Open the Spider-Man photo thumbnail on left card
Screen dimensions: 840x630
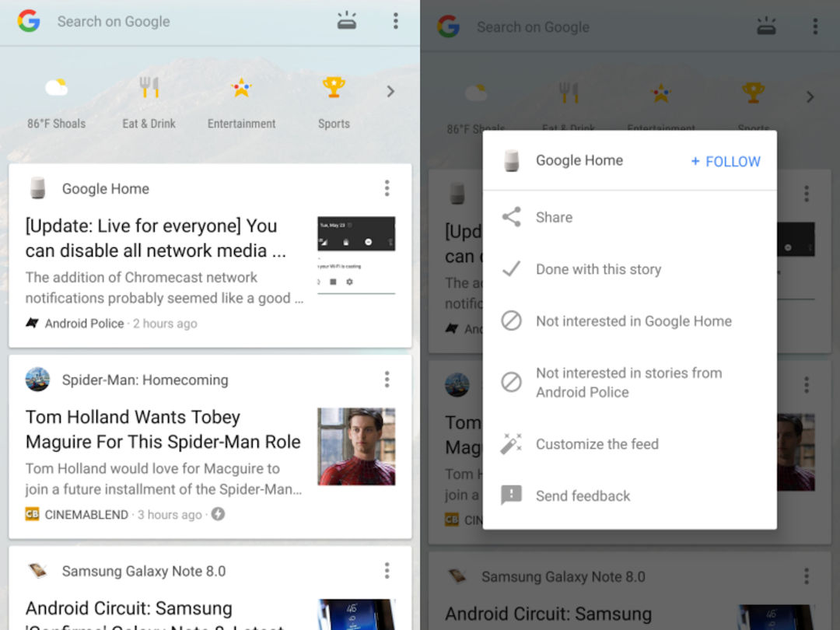click(356, 446)
